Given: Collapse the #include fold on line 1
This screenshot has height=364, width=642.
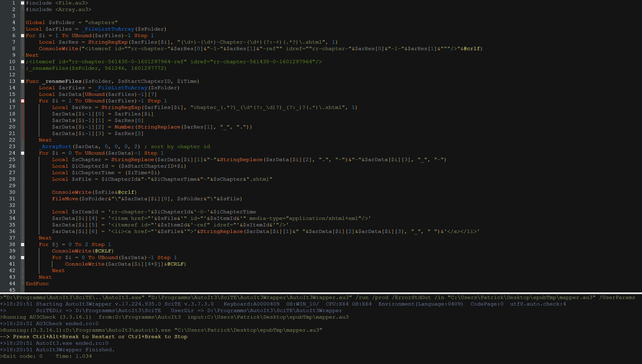Looking at the screenshot, I should (23, 3).
